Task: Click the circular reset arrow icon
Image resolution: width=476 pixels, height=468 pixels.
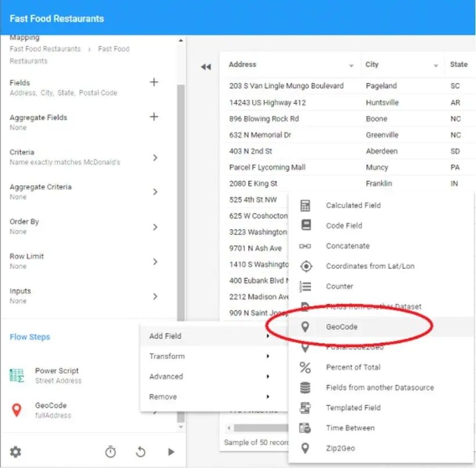Action: 140,452
